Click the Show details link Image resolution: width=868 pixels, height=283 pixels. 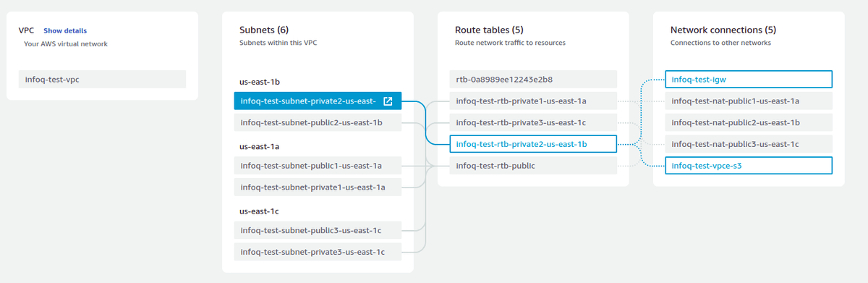coord(65,31)
